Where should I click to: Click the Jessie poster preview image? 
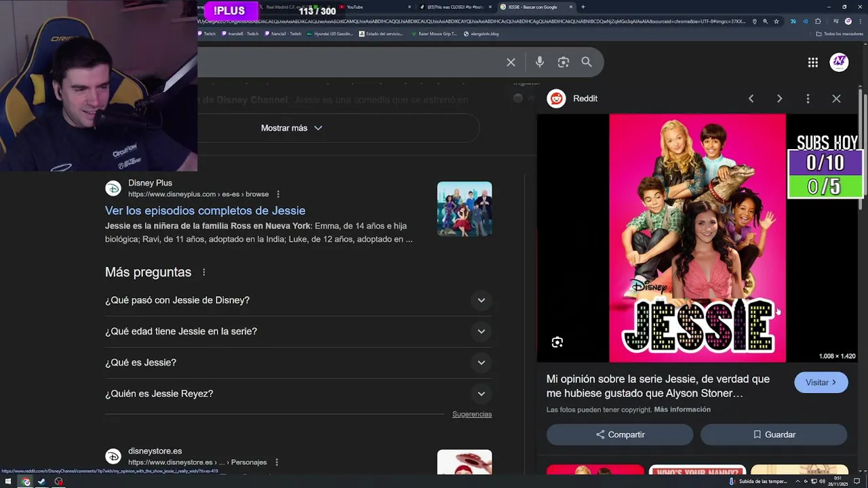tap(697, 238)
